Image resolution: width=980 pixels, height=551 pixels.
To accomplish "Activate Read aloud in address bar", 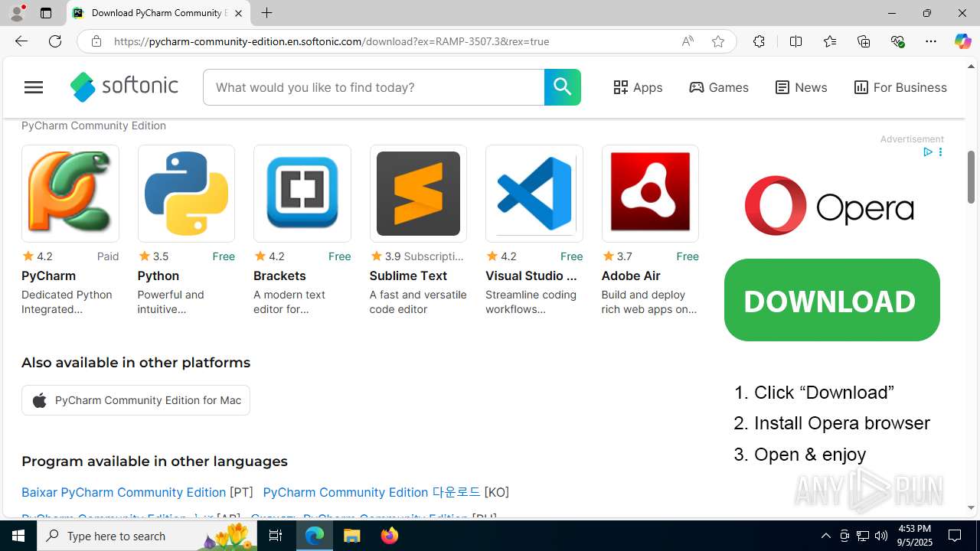I will tap(688, 41).
